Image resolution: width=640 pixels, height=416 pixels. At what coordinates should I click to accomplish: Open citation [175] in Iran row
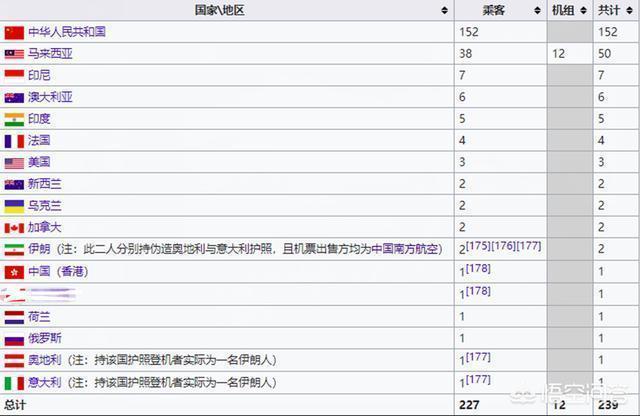pyautogui.click(x=478, y=246)
